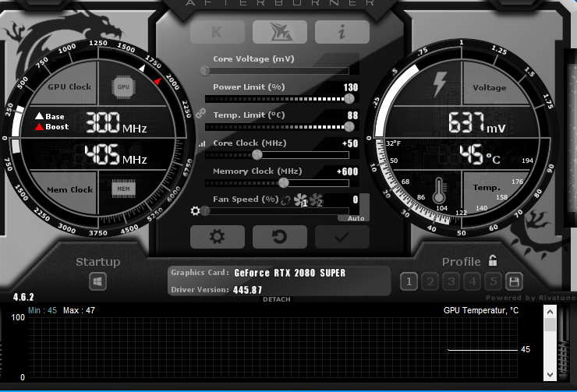Click the version number 4.6.2

point(23,297)
